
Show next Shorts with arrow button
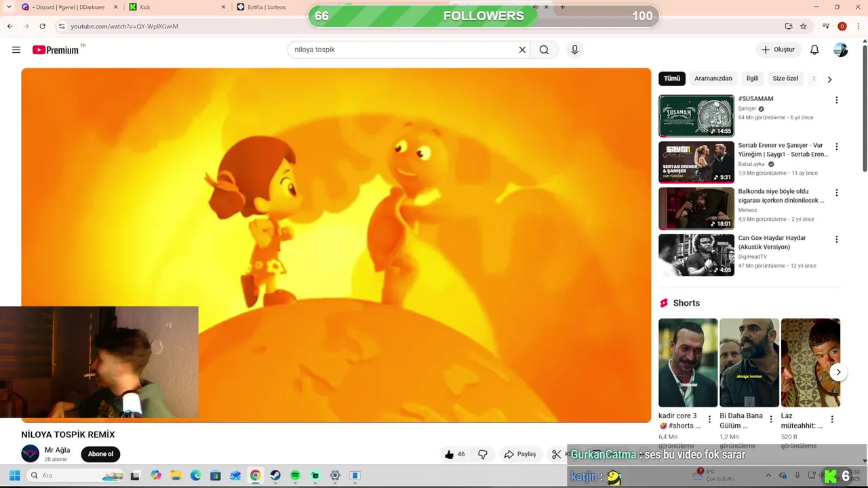point(838,372)
